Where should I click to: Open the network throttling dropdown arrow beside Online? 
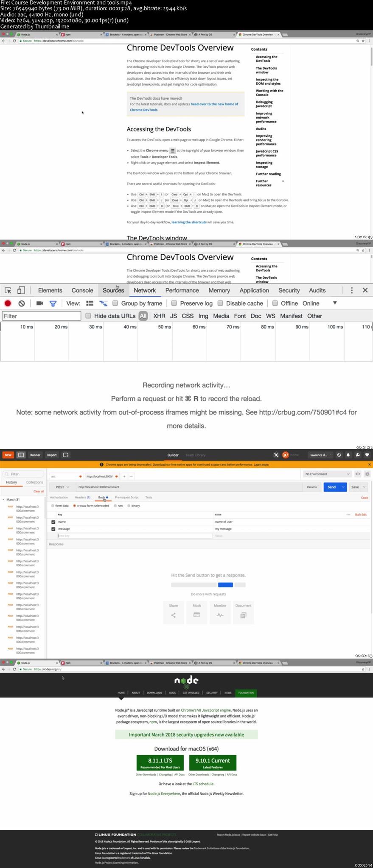(335, 303)
